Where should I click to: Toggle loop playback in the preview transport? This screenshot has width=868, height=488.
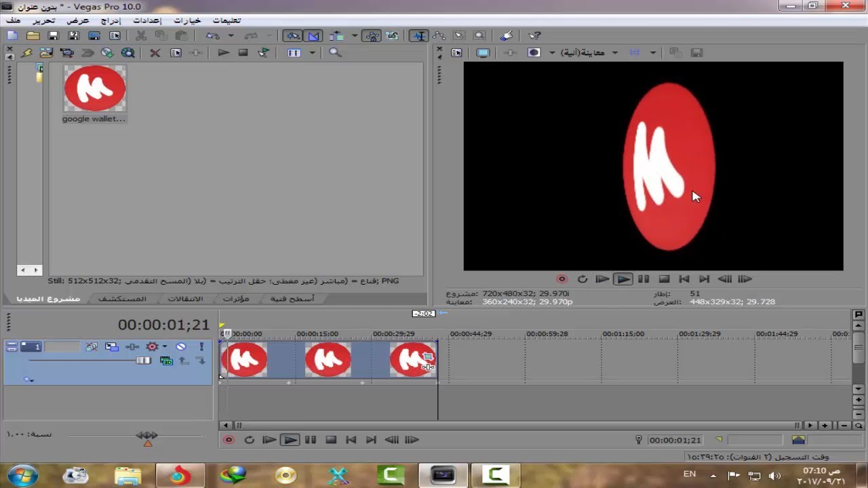[x=582, y=279]
